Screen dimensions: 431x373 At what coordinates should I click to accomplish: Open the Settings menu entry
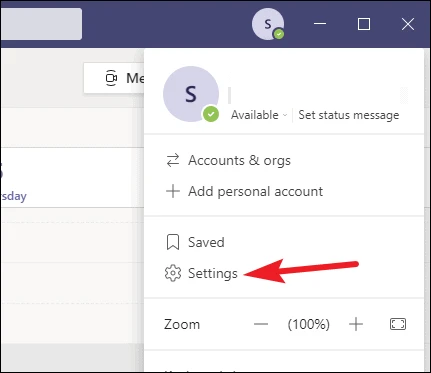(201, 273)
